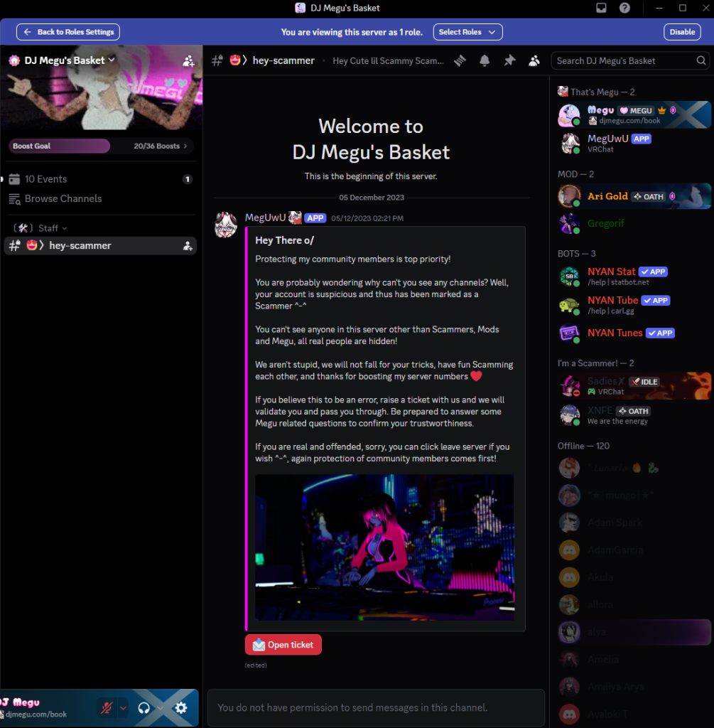714x728 pixels.
Task: Click NYAN Stat avatar icon
Action: (x=569, y=277)
